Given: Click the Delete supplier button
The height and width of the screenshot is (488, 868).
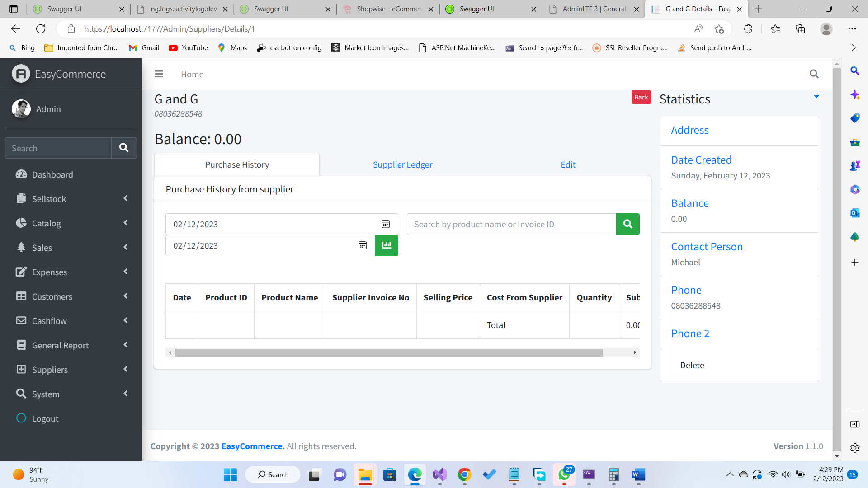Looking at the screenshot, I should [x=692, y=365].
